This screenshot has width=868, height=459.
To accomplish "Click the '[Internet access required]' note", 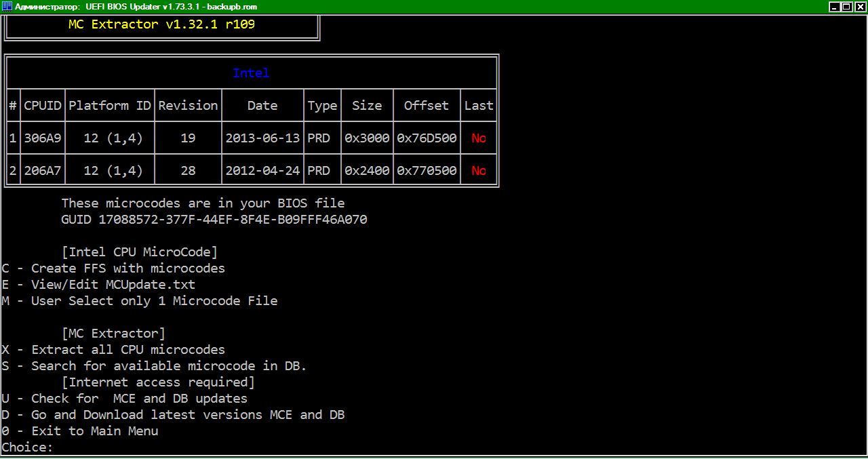I will click(x=158, y=382).
